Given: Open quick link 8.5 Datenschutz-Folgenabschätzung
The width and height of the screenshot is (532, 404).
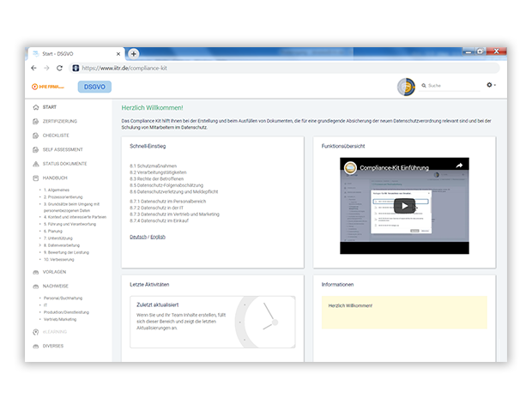Looking at the screenshot, I should tap(166, 185).
